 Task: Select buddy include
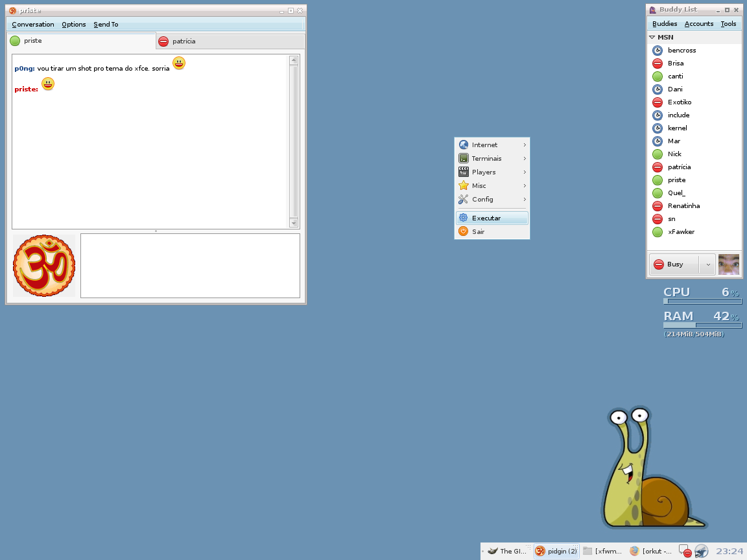coord(694,115)
